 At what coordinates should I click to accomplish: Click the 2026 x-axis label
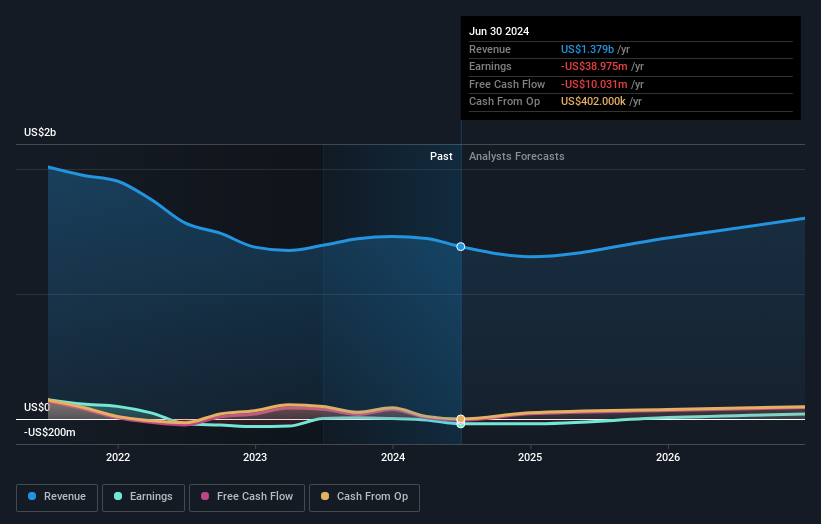point(668,457)
